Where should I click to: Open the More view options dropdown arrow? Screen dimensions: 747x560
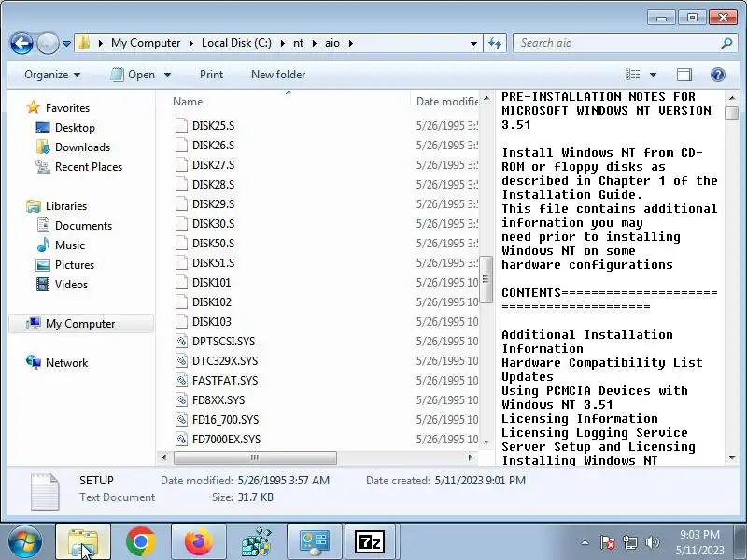click(x=653, y=75)
